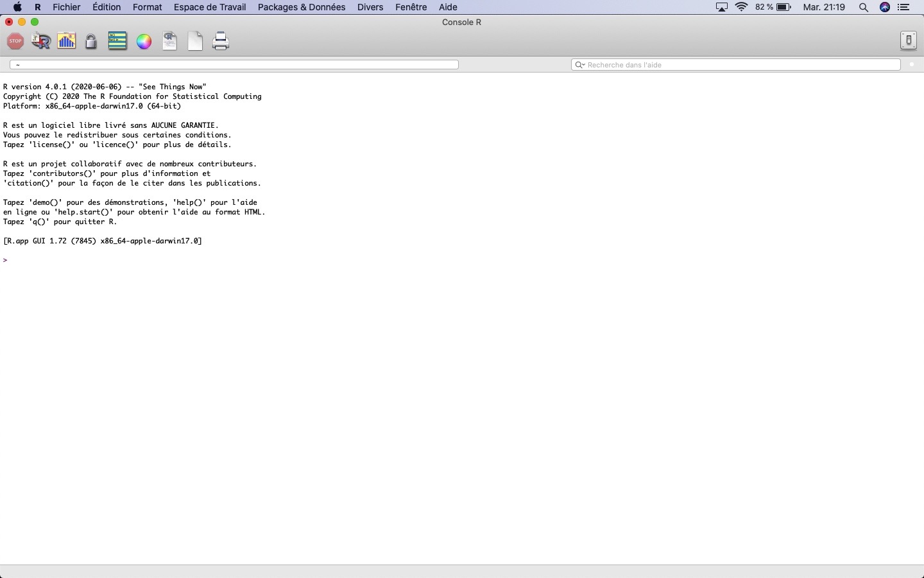Click the clock showing Mar. 21:19
The image size is (924, 578).
click(x=824, y=7)
